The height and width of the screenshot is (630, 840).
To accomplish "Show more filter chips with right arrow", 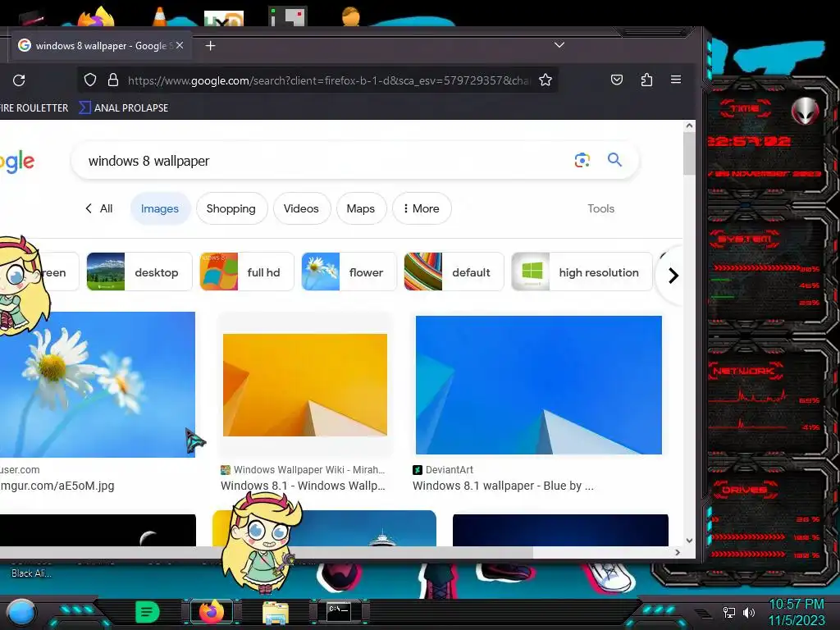I will pyautogui.click(x=673, y=276).
